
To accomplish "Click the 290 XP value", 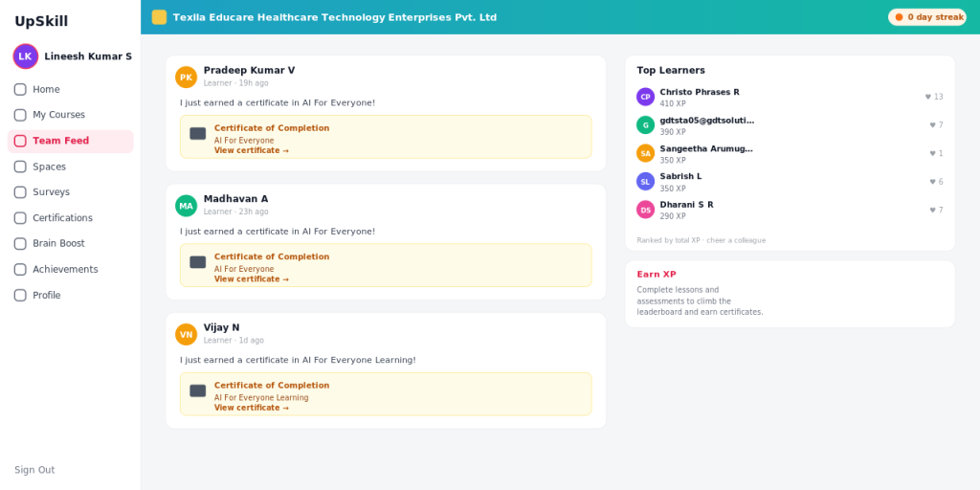I will click(x=673, y=216).
